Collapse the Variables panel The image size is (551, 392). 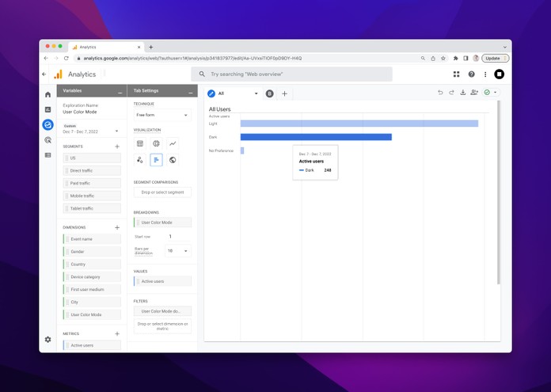click(120, 92)
